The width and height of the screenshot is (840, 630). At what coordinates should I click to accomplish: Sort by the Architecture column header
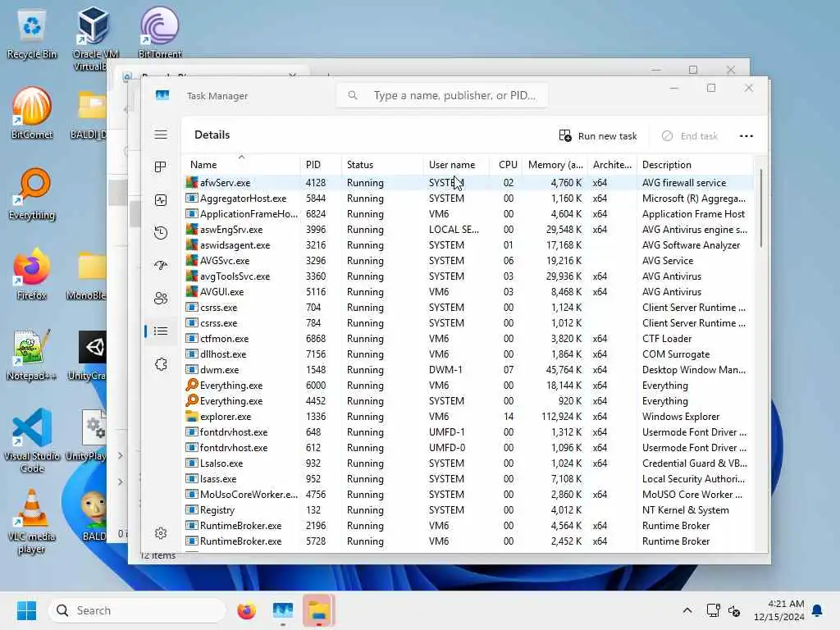point(612,164)
